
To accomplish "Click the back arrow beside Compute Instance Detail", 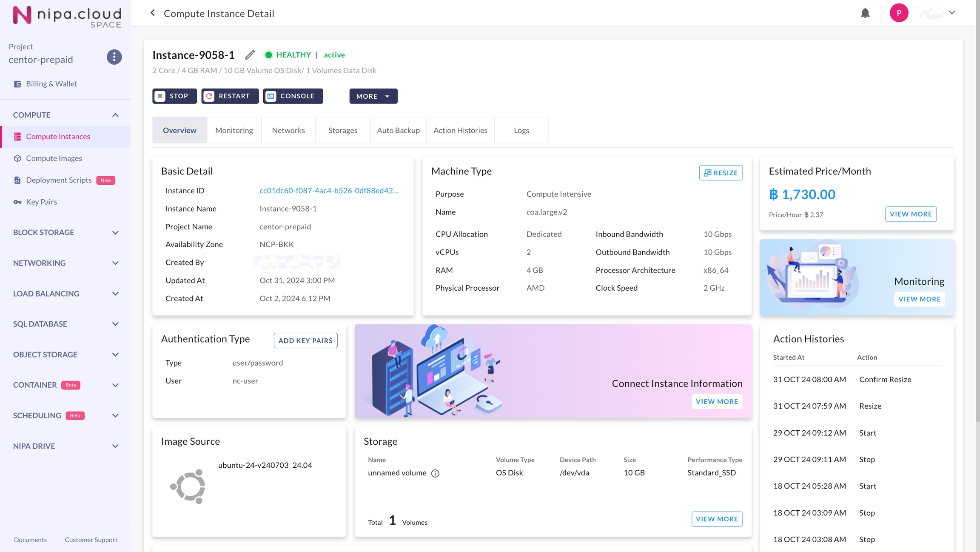I will point(153,13).
